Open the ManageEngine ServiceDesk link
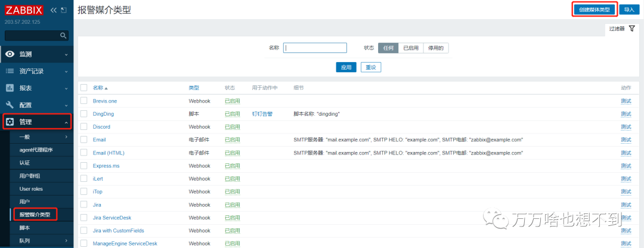 click(125, 243)
